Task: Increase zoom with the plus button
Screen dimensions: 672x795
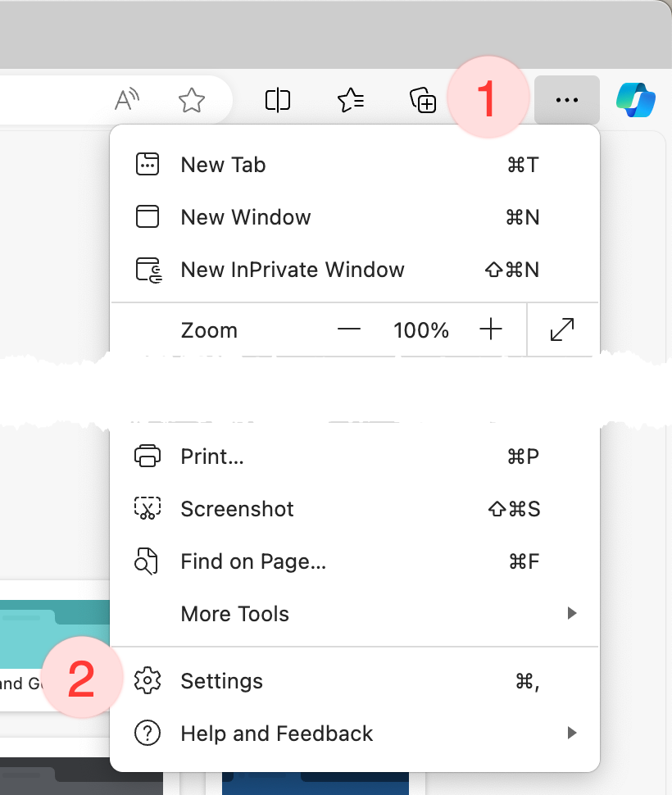Action: click(490, 330)
